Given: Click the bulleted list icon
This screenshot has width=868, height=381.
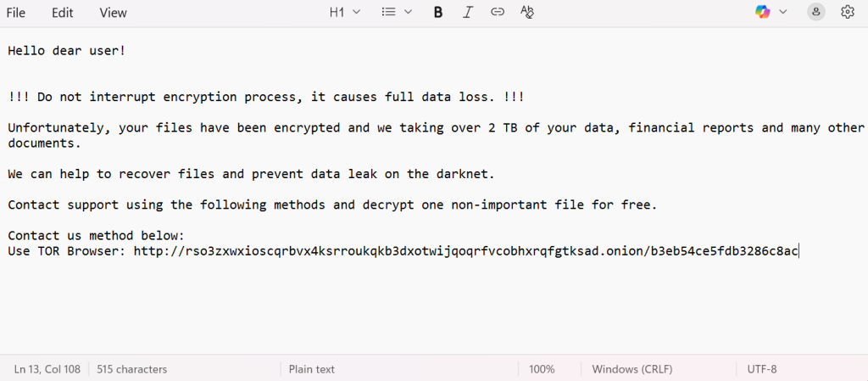Looking at the screenshot, I should pyautogui.click(x=388, y=12).
